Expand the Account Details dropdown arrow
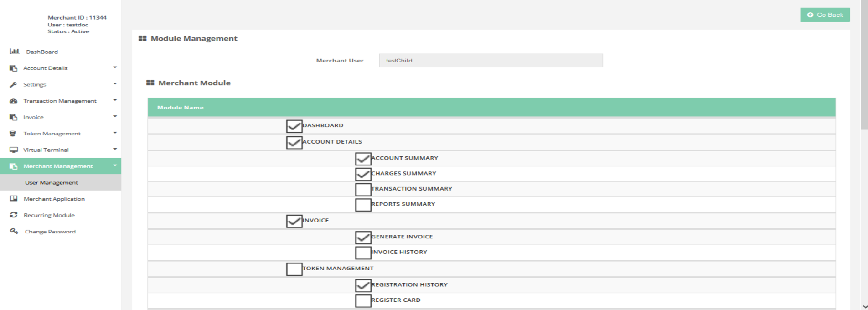 point(115,67)
